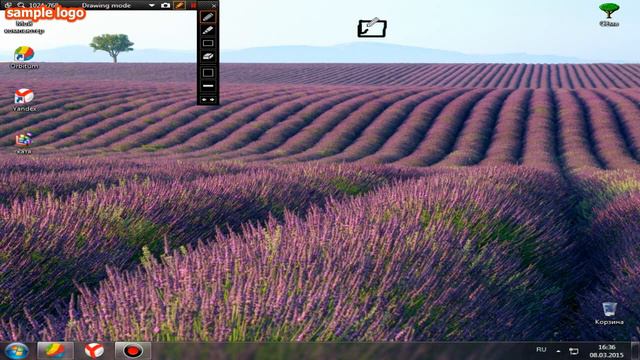This screenshot has width=640, height=360.
Task: Click the RU language indicator
Action: tap(541, 350)
